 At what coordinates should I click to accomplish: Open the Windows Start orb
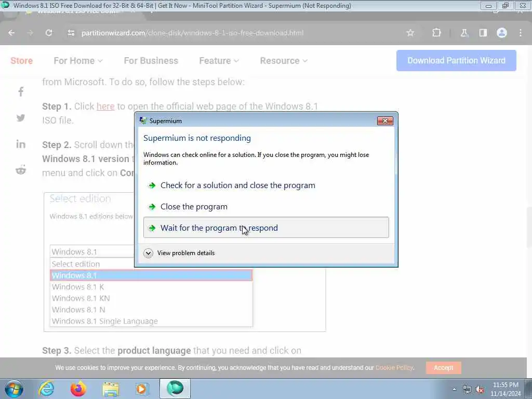[x=14, y=389]
